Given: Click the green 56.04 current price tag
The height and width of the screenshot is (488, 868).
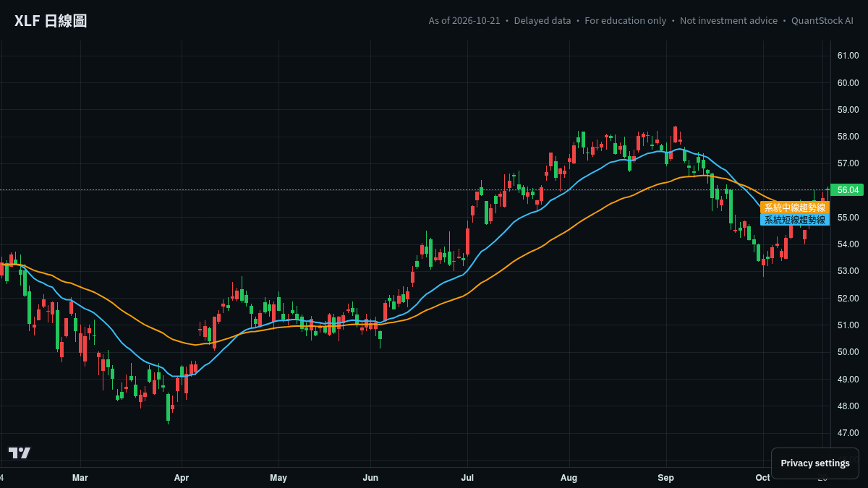Looking at the screenshot, I should [x=848, y=190].
